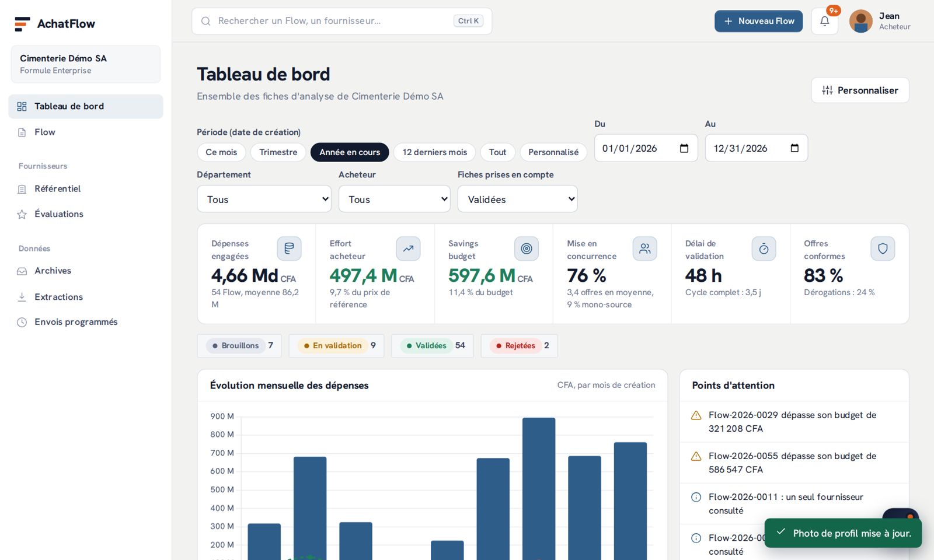The height and width of the screenshot is (560, 934).
Task: Select the Personnalisé period
Action: 553,152
